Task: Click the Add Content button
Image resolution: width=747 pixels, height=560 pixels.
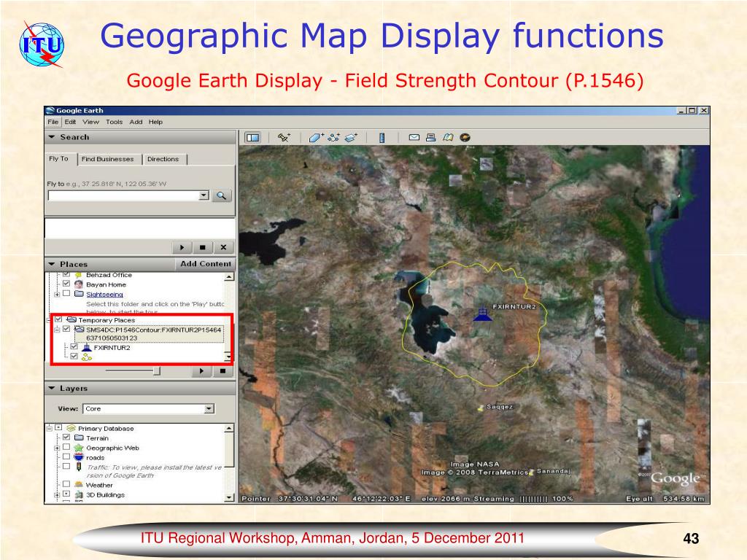Action: point(205,264)
